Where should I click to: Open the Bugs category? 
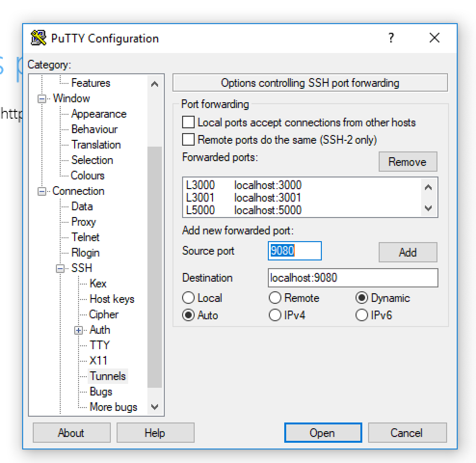tap(101, 392)
